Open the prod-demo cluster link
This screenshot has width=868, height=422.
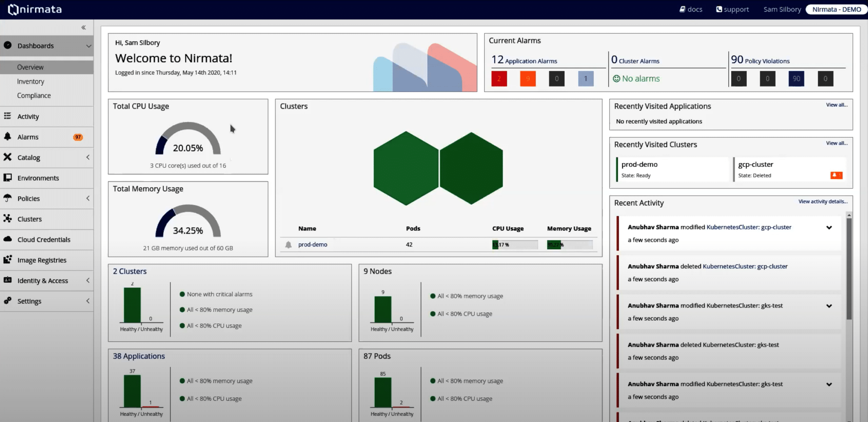[312, 245]
